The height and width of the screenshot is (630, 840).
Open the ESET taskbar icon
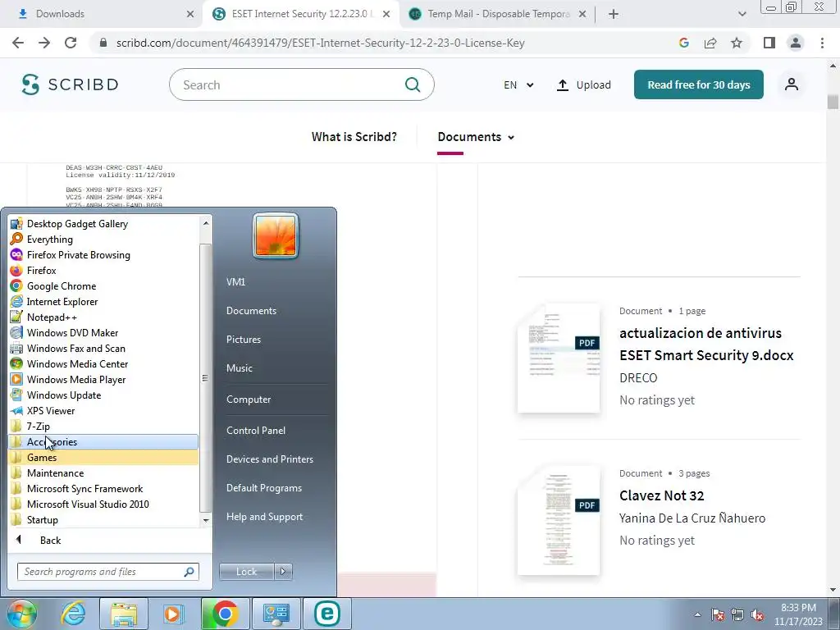326,614
